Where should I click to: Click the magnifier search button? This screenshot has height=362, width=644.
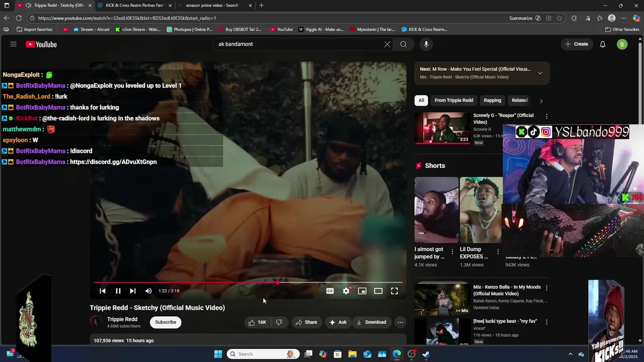[x=404, y=44]
